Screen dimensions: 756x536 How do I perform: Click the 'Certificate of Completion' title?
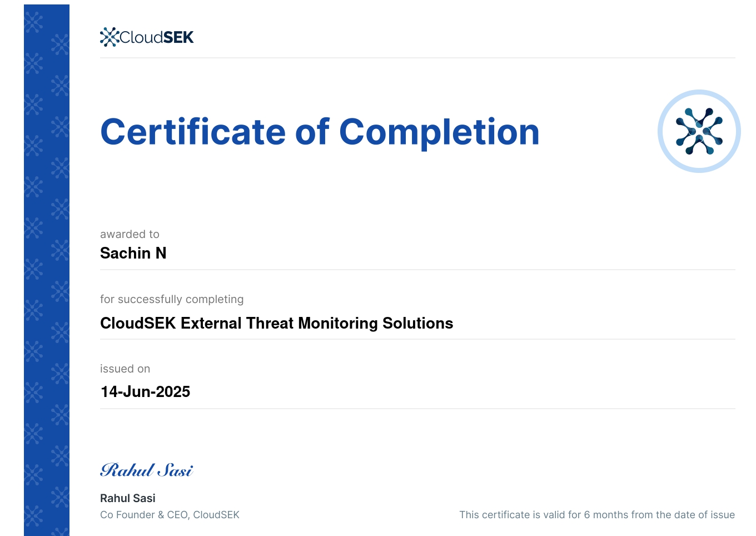click(320, 132)
